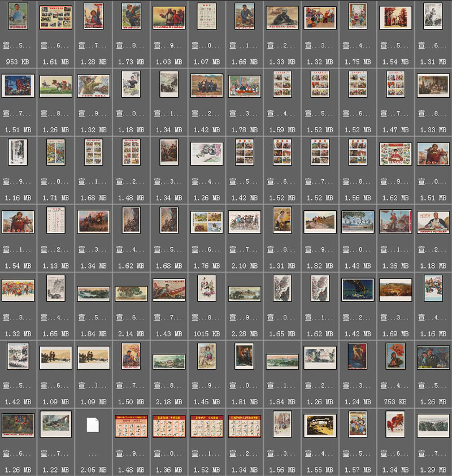Select the landscape thumbnail sized 1.82 MB
The width and height of the screenshot is (452, 476).
(x=319, y=222)
